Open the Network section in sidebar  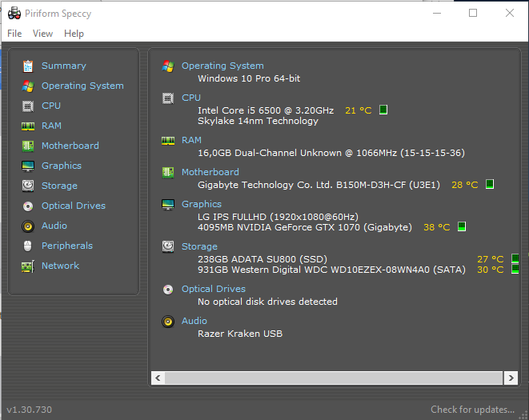(60, 266)
